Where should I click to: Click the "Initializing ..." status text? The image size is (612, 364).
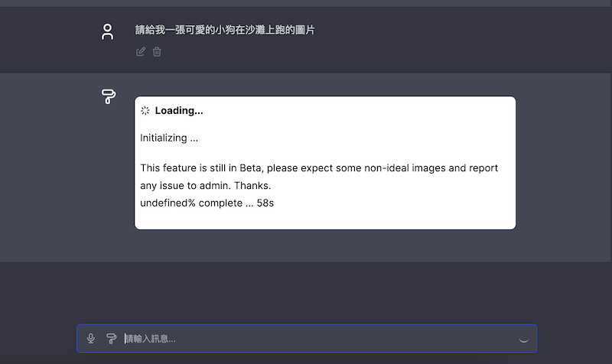pyautogui.click(x=169, y=138)
